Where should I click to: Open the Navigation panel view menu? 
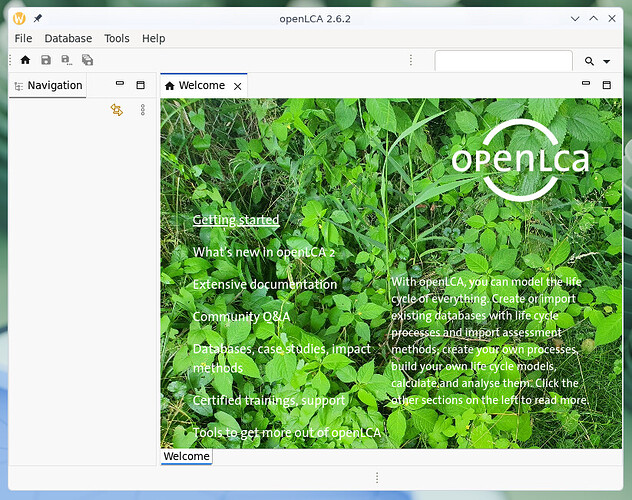click(x=143, y=110)
